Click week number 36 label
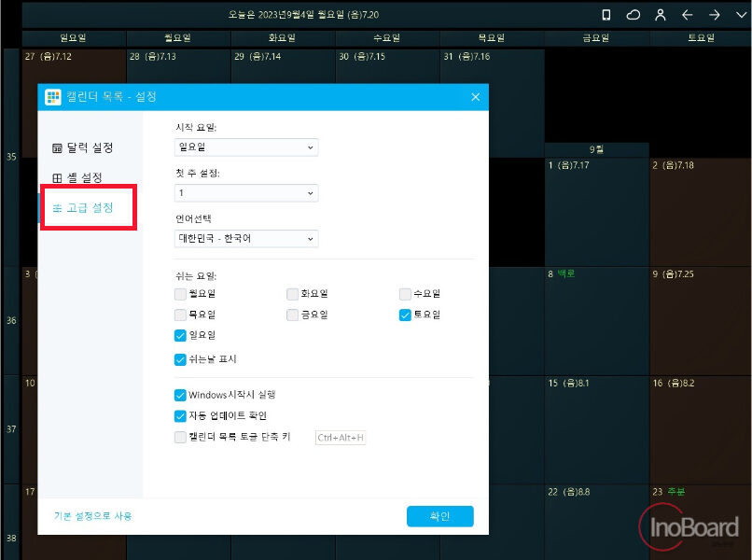752x560 pixels. (x=11, y=320)
